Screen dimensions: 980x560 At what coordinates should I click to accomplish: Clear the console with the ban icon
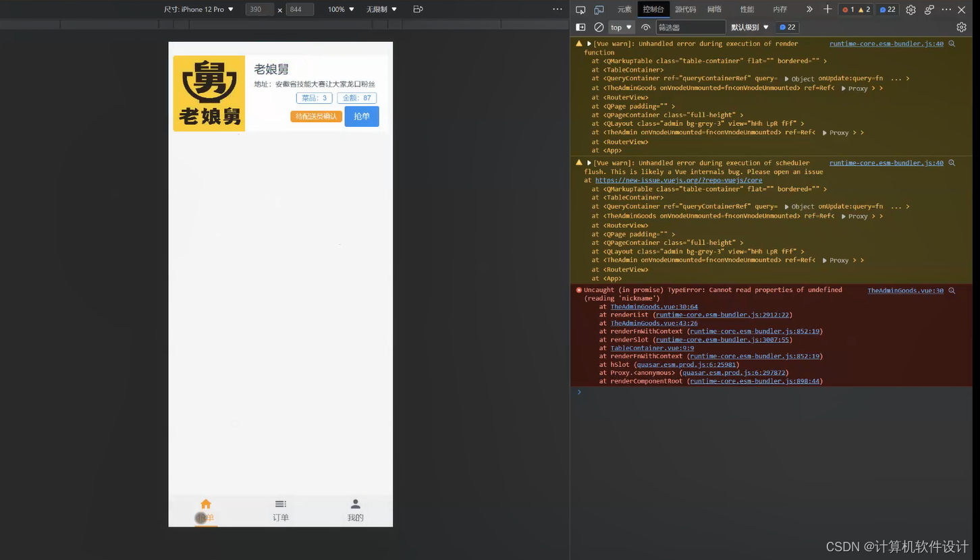pyautogui.click(x=599, y=27)
